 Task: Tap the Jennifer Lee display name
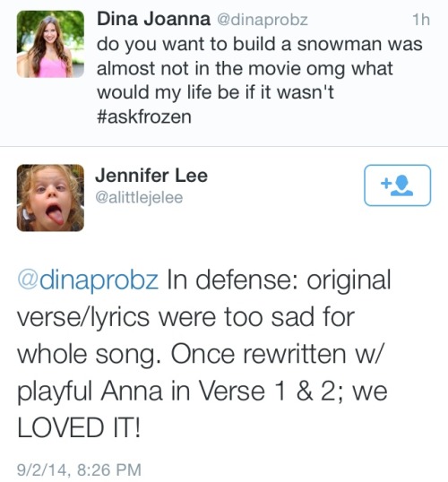(151, 176)
